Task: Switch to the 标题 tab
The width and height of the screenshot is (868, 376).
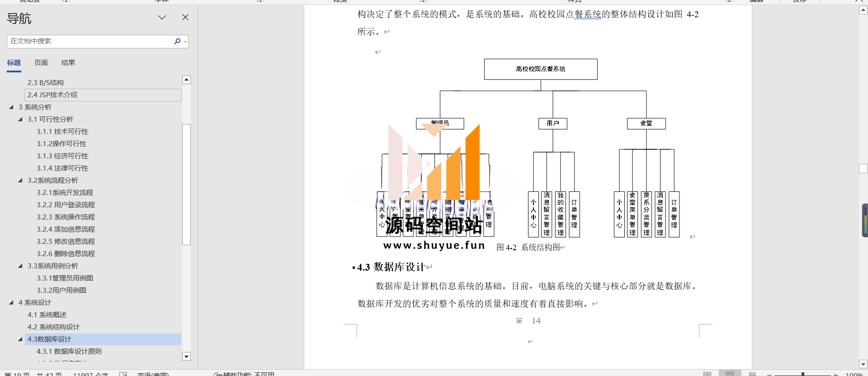Action: (x=14, y=63)
